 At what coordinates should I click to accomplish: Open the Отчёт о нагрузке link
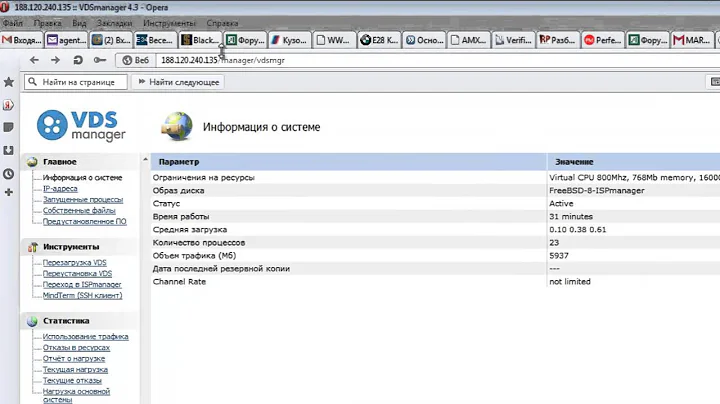pos(74,359)
